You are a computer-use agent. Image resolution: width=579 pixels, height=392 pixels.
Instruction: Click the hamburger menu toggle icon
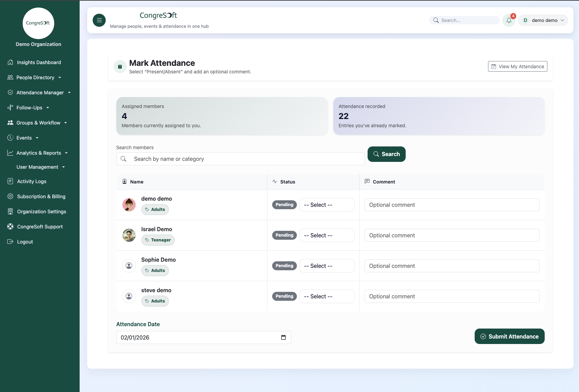click(99, 20)
